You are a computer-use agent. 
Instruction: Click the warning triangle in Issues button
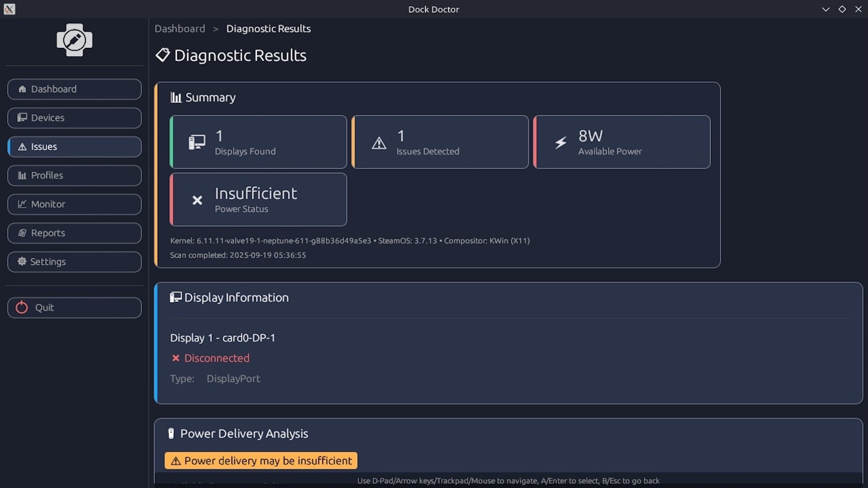click(x=22, y=147)
